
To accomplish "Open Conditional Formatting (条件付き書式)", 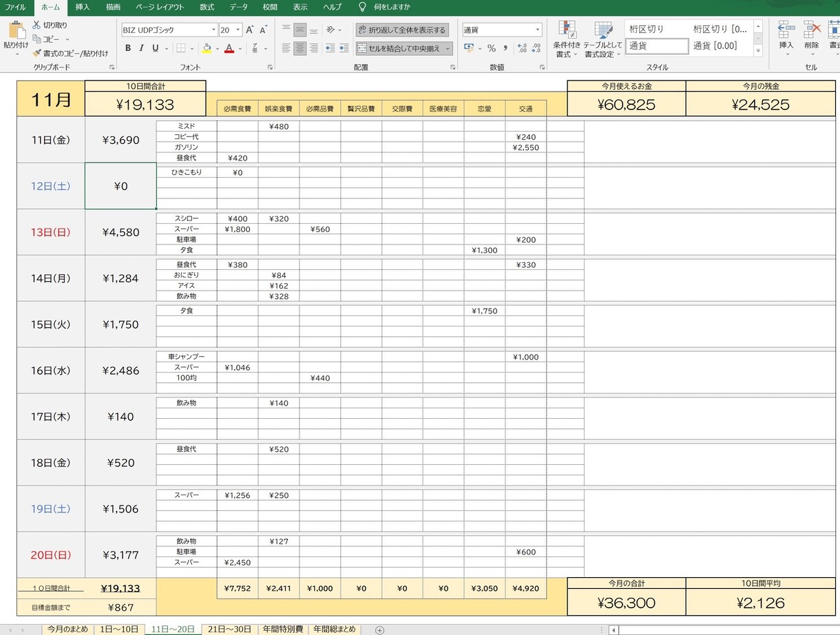I will (x=567, y=39).
